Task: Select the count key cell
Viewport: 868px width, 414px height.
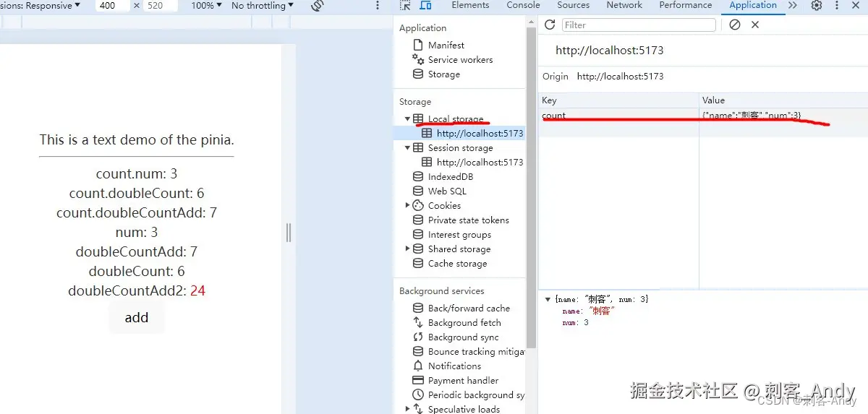Action: 618,116
